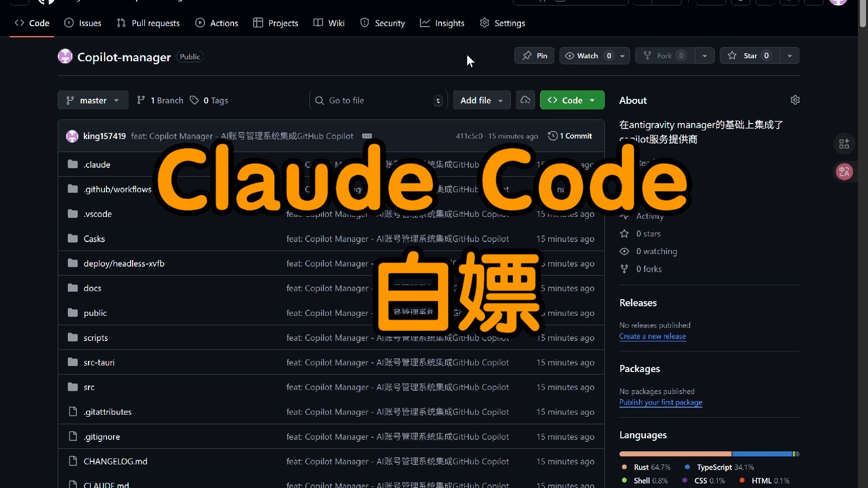Viewport: 868px width, 488px height.
Task: Open the Issues tab
Action: (x=83, y=23)
